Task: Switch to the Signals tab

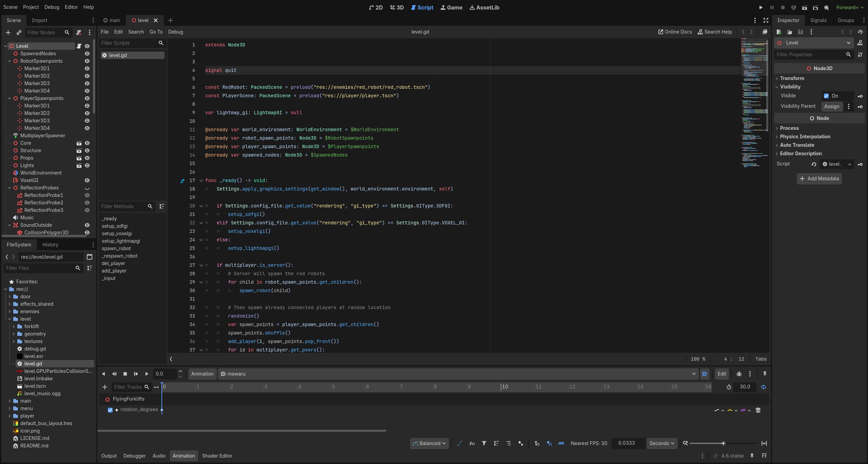Action: 818,20
